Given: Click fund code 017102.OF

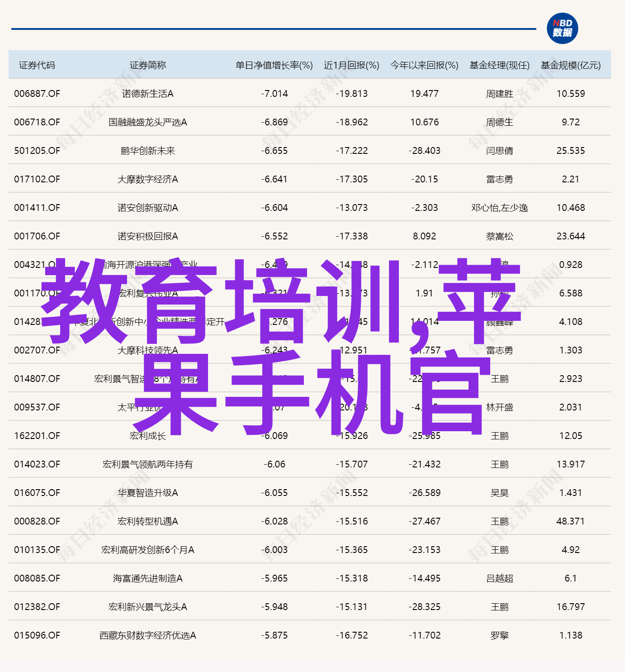Looking at the screenshot, I should [x=37, y=179].
